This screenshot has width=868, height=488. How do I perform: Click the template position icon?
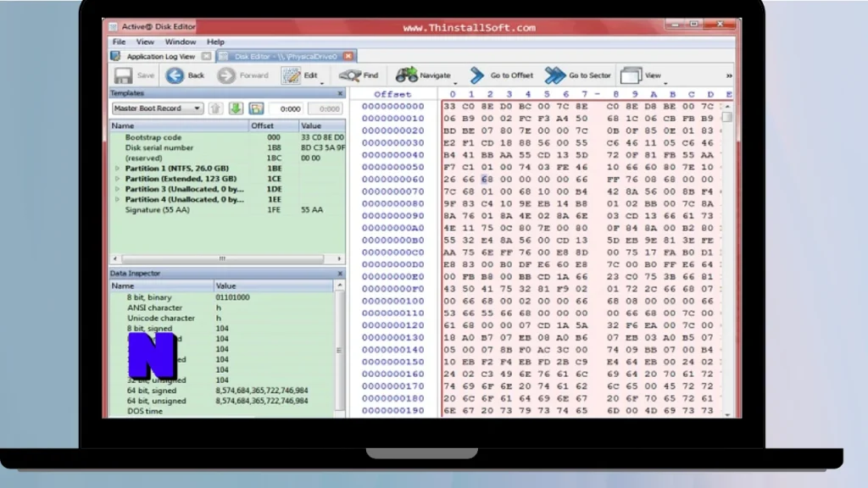pos(256,108)
